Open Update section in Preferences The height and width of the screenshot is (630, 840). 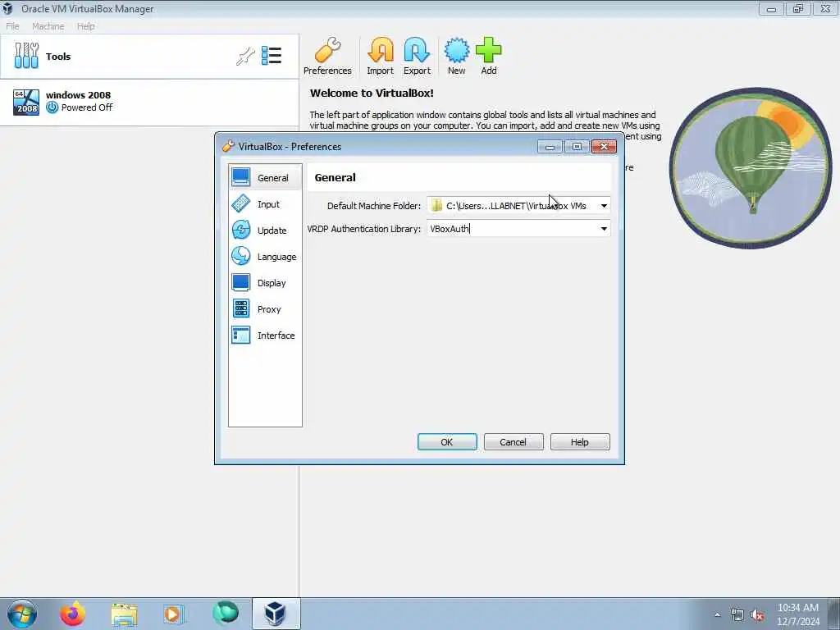[265, 231]
